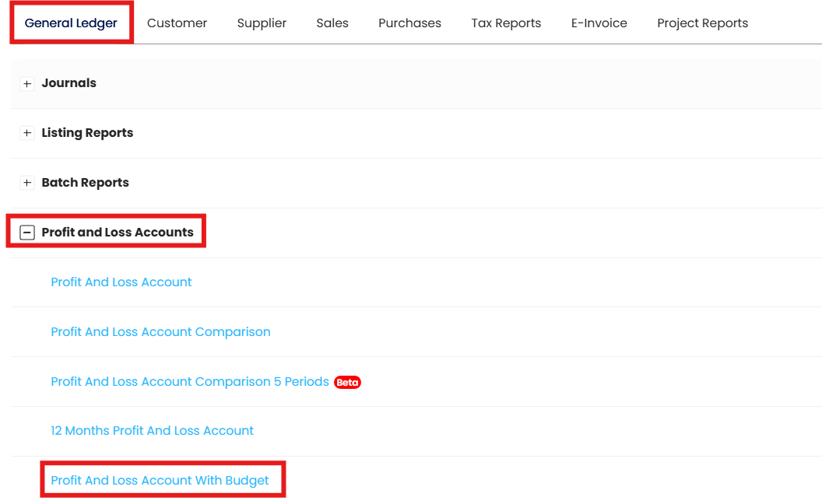
Task: Expand Journals with the plus icon
Action: point(27,83)
